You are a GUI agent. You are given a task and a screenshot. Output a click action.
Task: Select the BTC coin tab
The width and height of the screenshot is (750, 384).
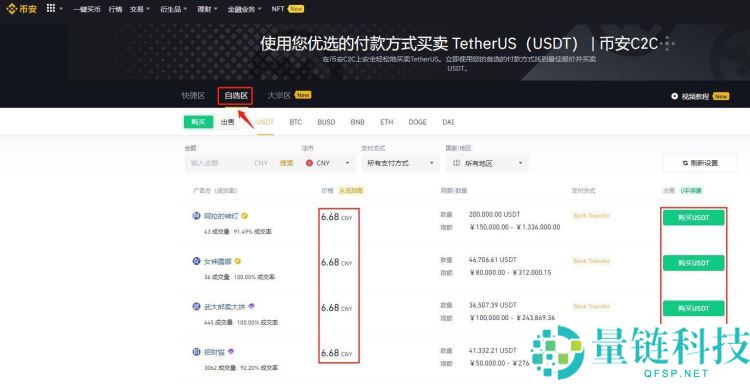[x=296, y=122]
